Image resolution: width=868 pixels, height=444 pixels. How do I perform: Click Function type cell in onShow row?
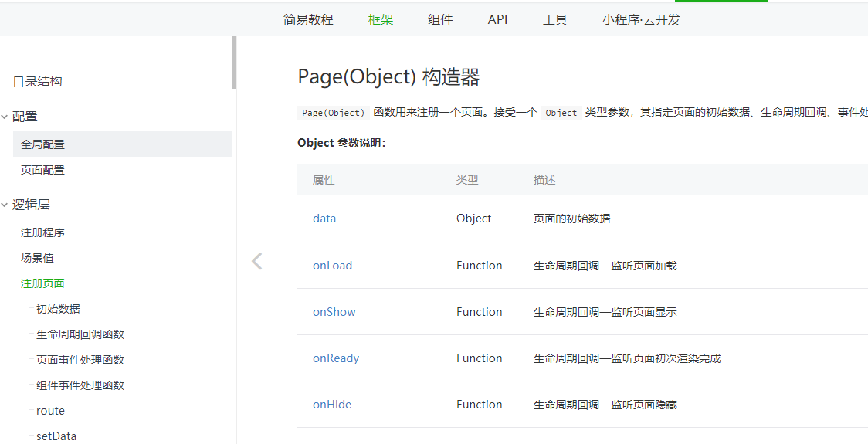pyautogui.click(x=480, y=312)
